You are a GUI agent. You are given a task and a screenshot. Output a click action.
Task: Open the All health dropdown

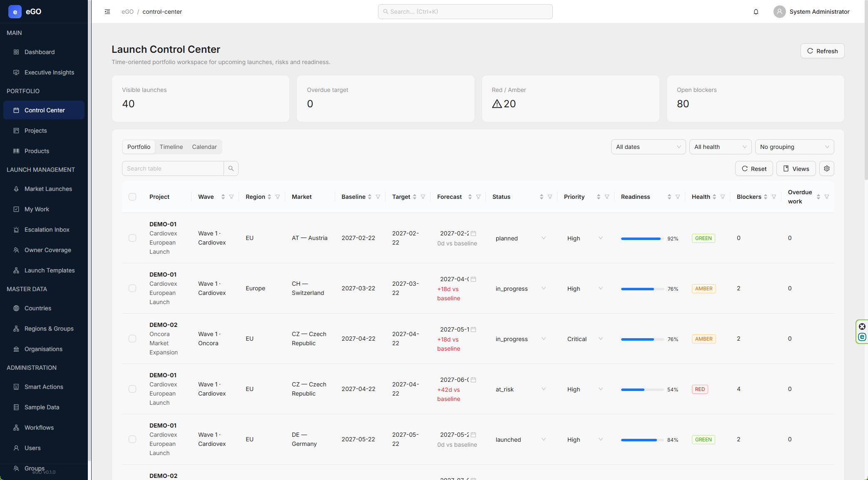tap(720, 147)
